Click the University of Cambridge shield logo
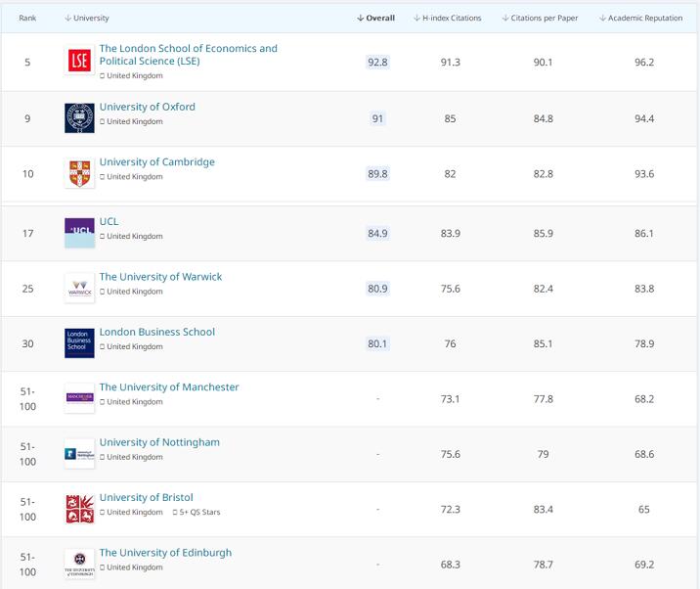 click(x=79, y=172)
